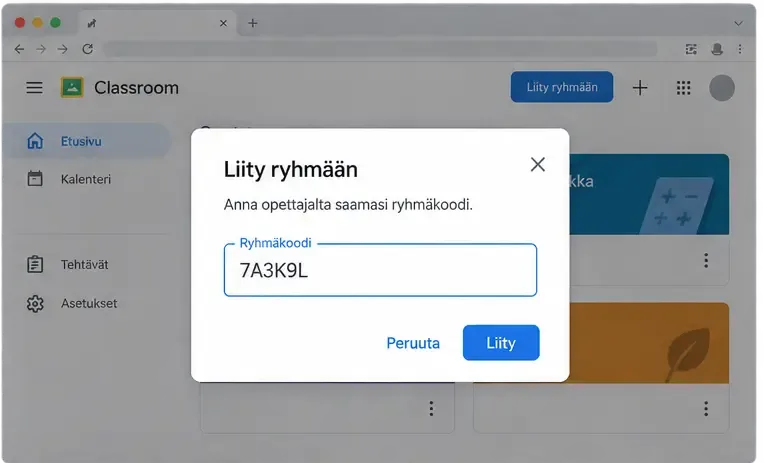Viewport: 764px width, 463px height.
Task: Click the yellow macOS minimize button
Action: tap(38, 23)
